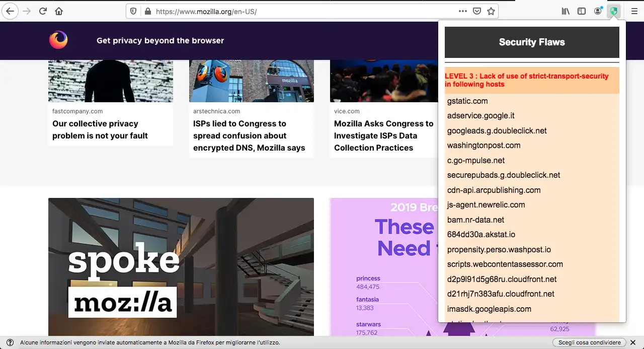The width and height of the screenshot is (644, 349).
Task: Click the vice.com source label
Action: 347,111
